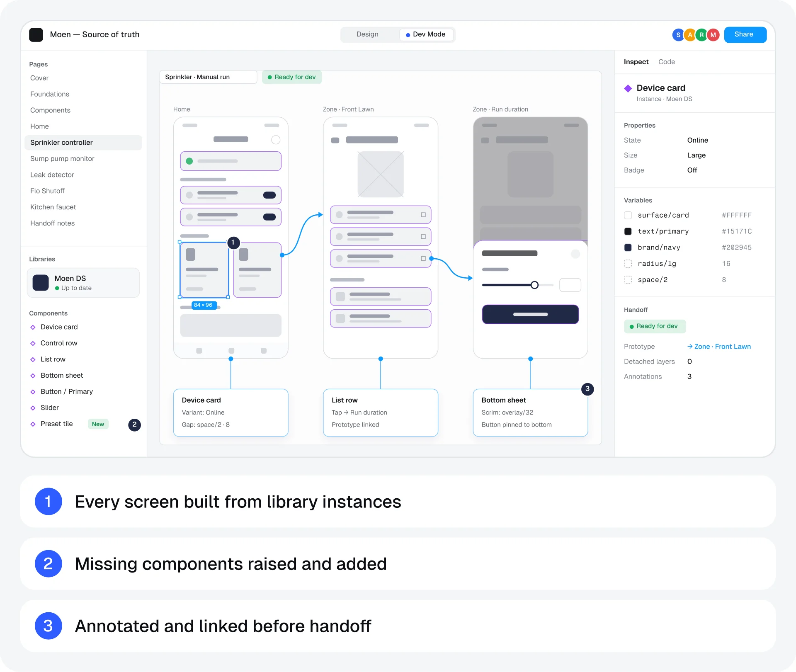
Task: Click the space/2 variable row
Action: coord(688,280)
